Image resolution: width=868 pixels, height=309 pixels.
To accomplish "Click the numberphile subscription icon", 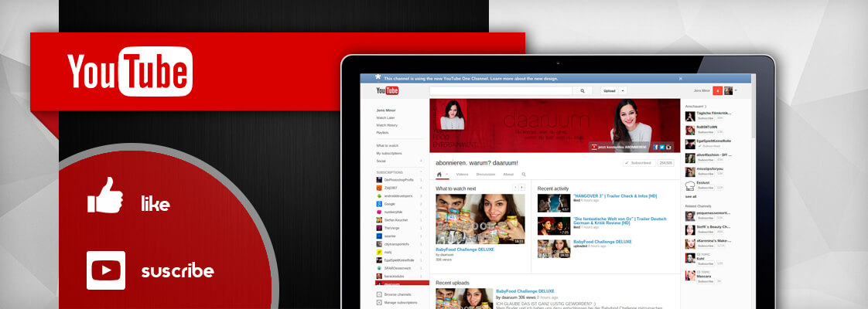I will pyautogui.click(x=379, y=212).
